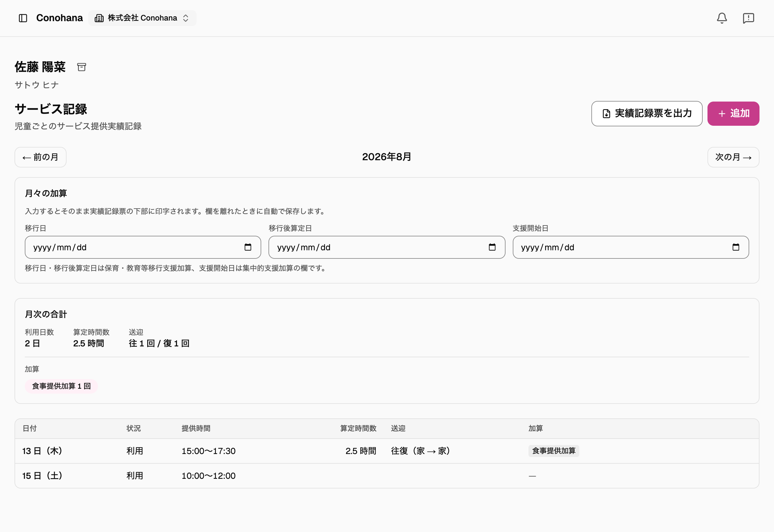Screen dimensions: 774x532
Task: Go to previous month with 前の月
Action: 40,157
